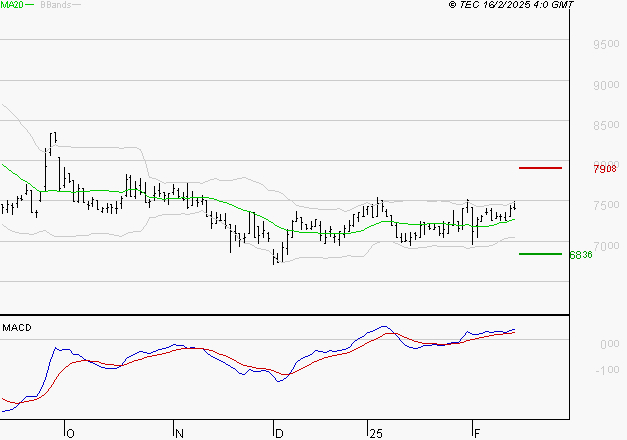Click the 7000 price axis label

coord(606,246)
